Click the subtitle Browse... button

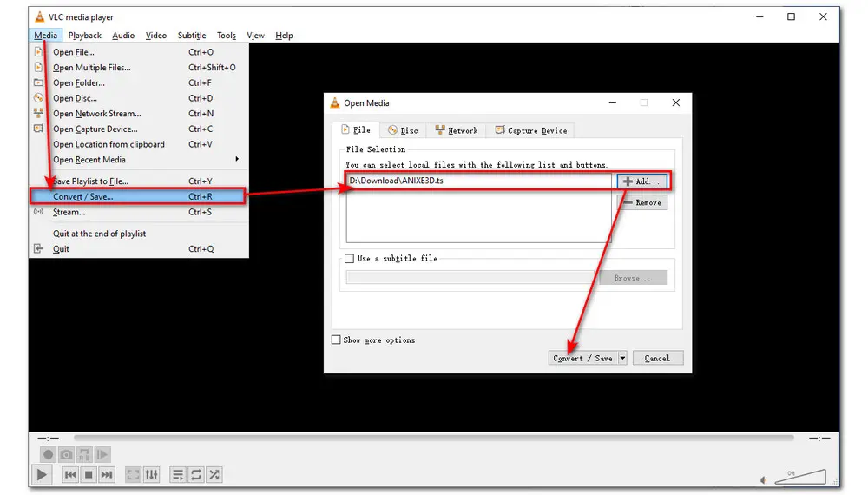tap(634, 277)
